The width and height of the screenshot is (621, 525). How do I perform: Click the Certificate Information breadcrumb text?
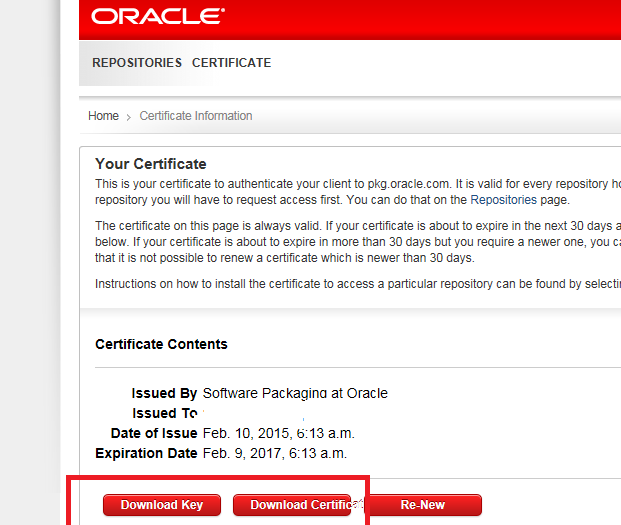click(x=196, y=116)
